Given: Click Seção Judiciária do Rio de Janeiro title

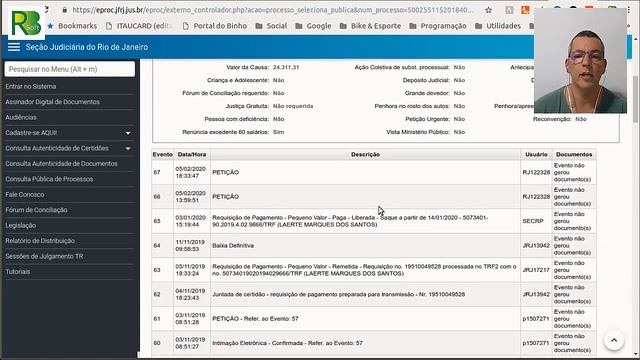Looking at the screenshot, I should 87,47.
